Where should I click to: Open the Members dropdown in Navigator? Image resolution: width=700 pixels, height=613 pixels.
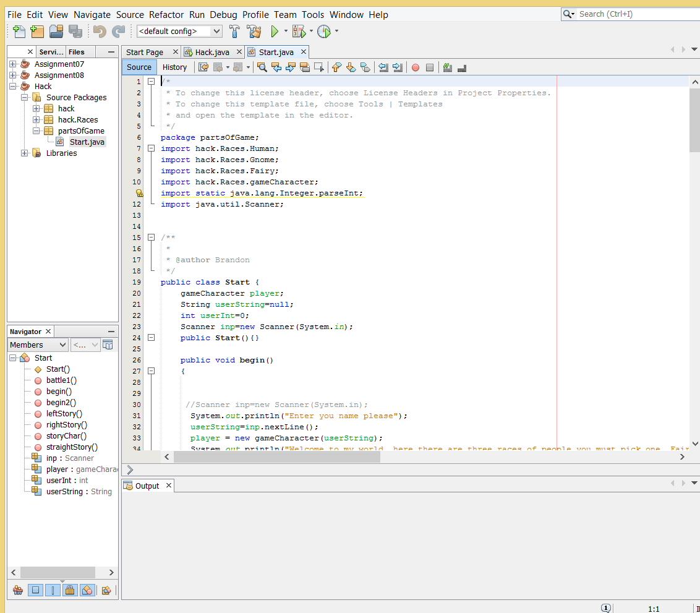tap(38, 345)
